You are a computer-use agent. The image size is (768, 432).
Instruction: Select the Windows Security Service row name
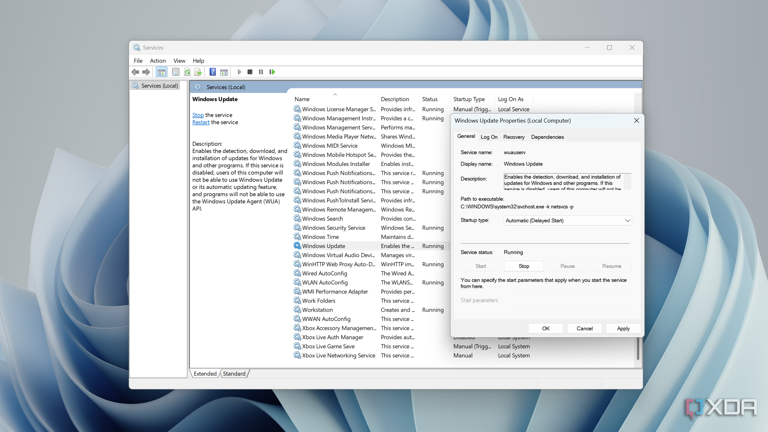[x=334, y=228]
